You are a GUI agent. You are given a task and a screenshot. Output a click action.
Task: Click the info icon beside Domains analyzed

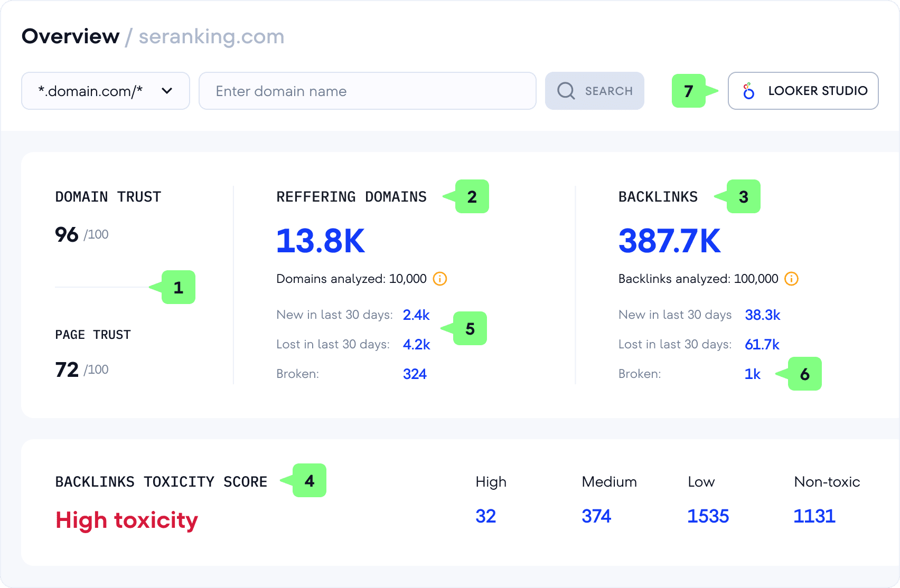click(x=440, y=279)
